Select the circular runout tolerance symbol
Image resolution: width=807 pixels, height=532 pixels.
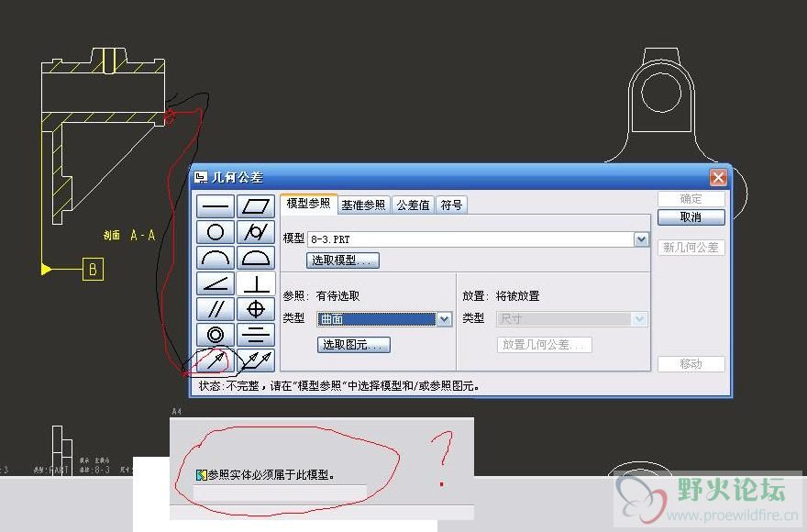tap(216, 360)
